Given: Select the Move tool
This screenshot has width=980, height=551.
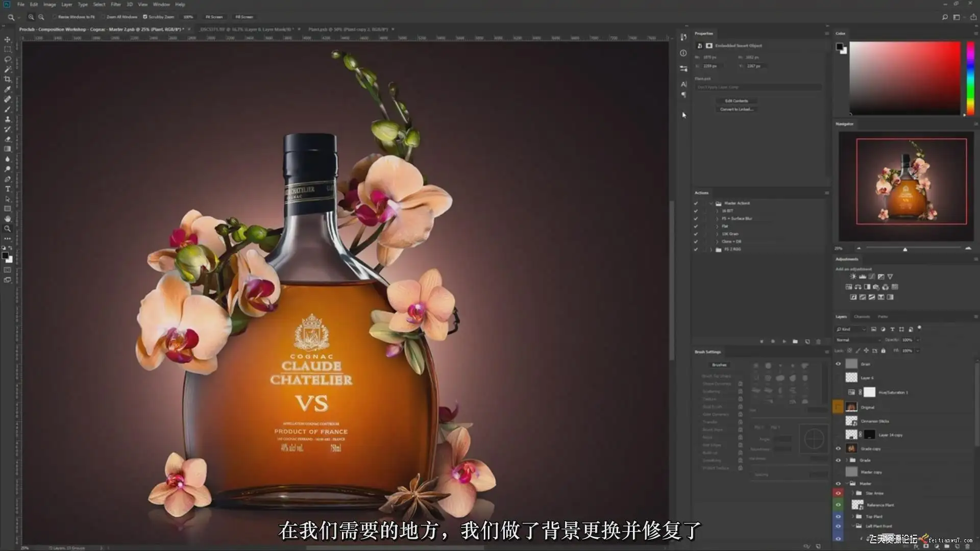Looking at the screenshot, I should coord(7,39).
